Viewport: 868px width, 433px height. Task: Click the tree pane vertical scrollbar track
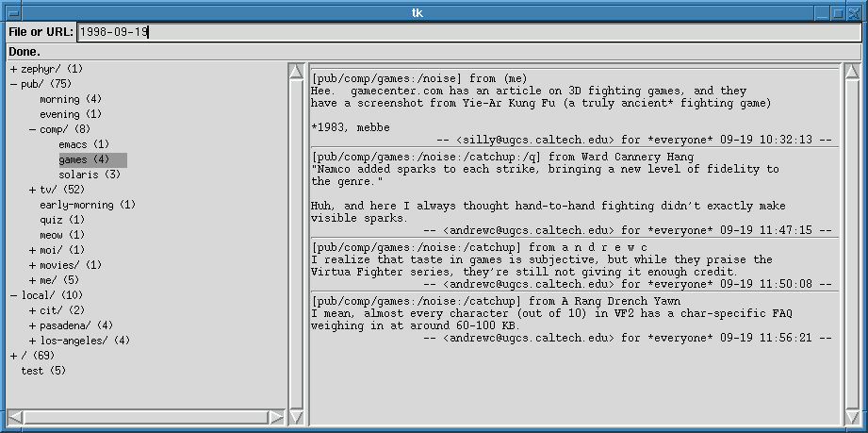coord(296,244)
